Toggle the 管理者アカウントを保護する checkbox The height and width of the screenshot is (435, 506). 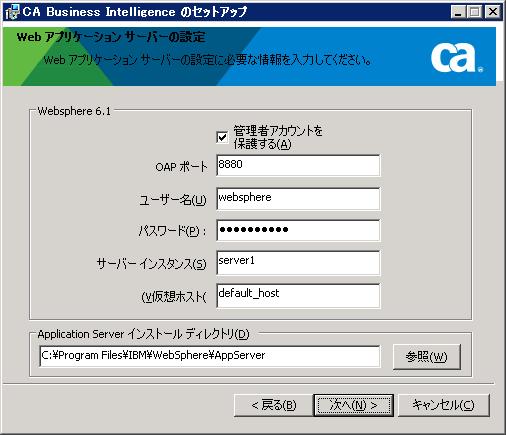click(222, 137)
